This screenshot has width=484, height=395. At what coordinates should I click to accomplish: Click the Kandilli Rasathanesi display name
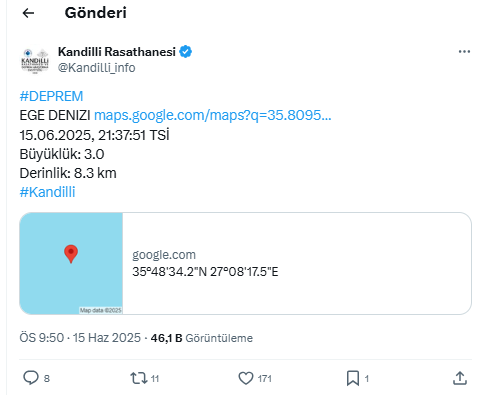(x=117, y=52)
